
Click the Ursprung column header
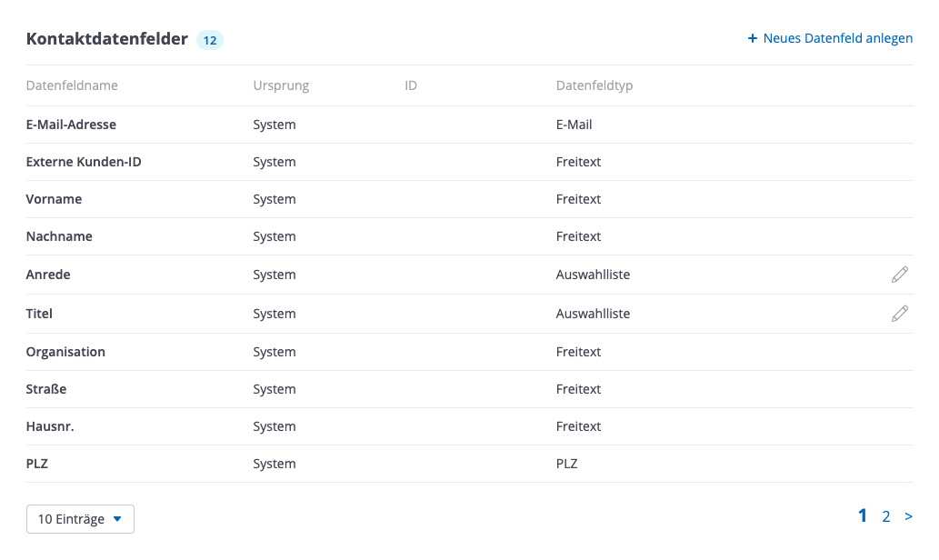click(x=281, y=86)
